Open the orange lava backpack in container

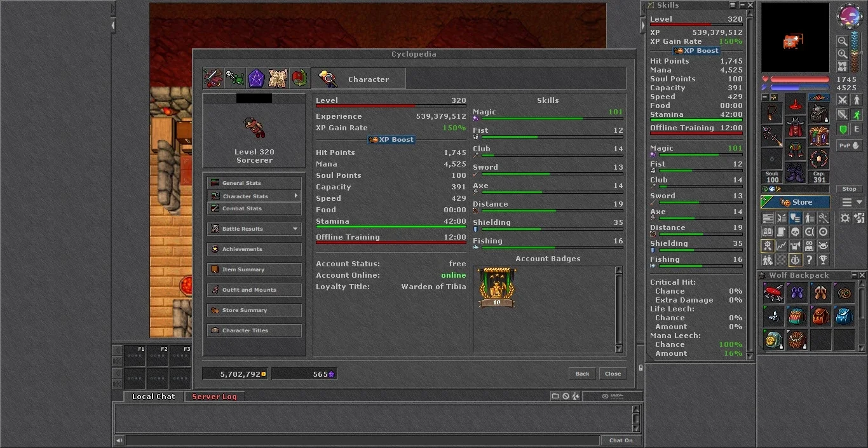(x=820, y=316)
